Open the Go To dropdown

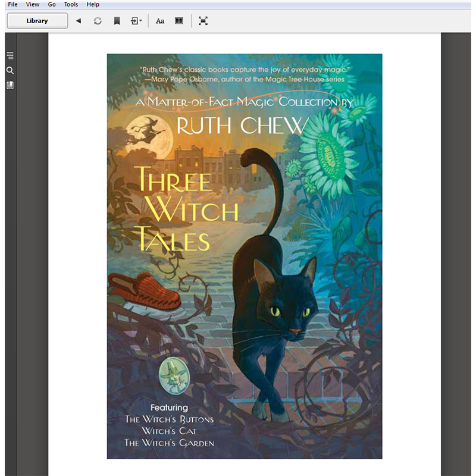pos(136,21)
